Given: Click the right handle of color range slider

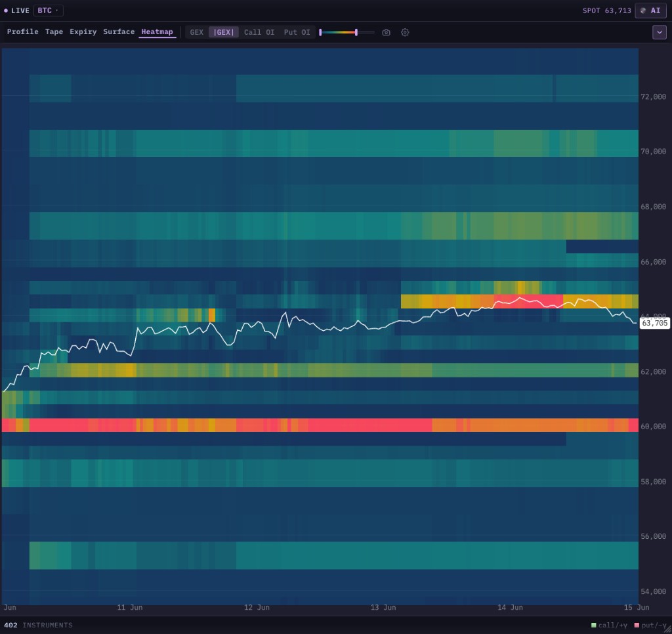Looking at the screenshot, I should click(x=356, y=32).
